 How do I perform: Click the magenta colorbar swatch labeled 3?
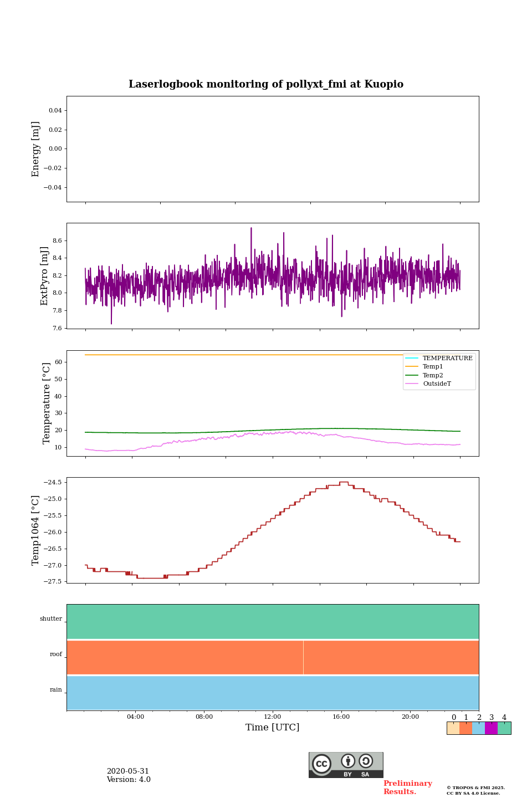tap(491, 728)
